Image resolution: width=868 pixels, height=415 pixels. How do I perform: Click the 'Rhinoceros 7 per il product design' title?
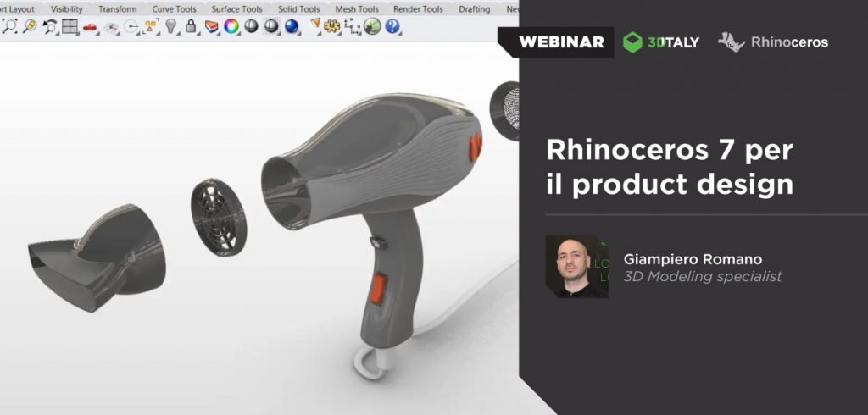tap(670, 167)
